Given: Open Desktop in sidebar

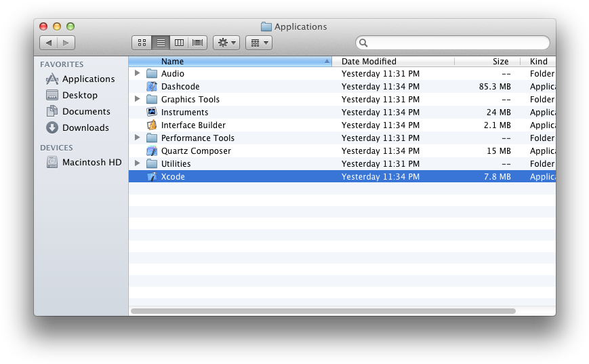Looking at the screenshot, I should click(x=81, y=95).
